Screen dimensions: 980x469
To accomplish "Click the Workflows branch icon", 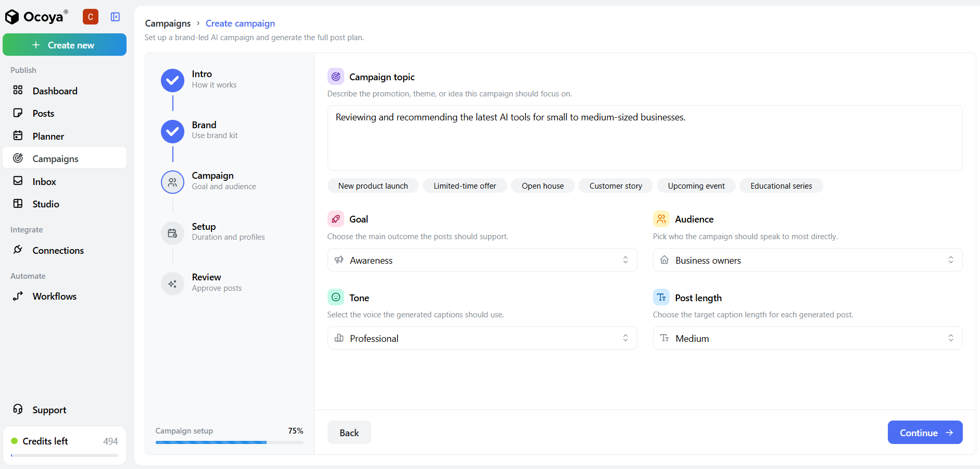I will pos(18,295).
